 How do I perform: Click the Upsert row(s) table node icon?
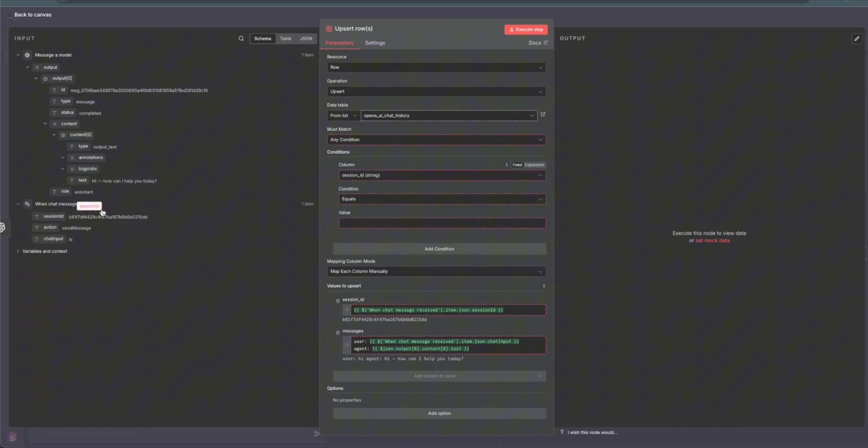pos(329,29)
